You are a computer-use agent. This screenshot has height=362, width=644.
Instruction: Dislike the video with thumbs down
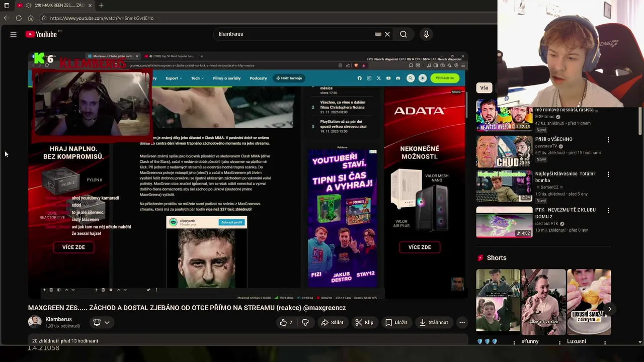coord(305,322)
